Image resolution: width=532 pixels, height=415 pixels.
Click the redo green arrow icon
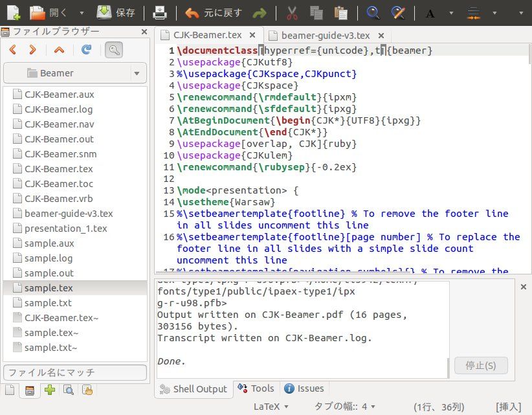click(260, 12)
